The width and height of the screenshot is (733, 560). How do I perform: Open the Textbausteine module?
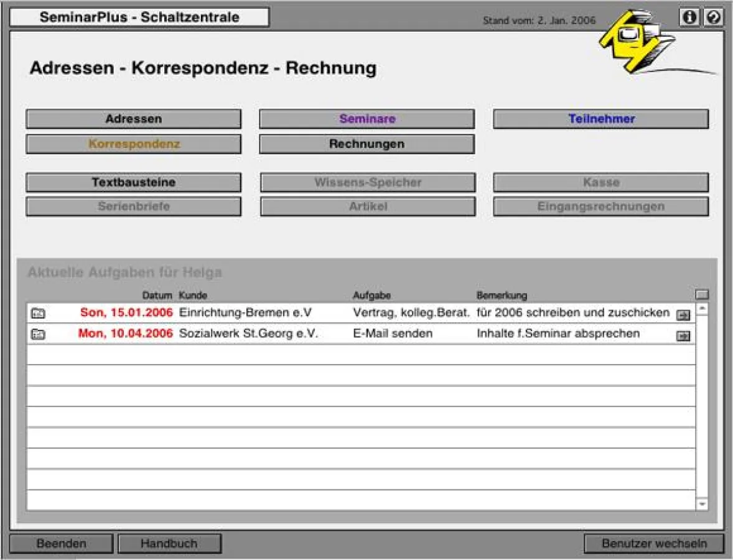(x=134, y=182)
